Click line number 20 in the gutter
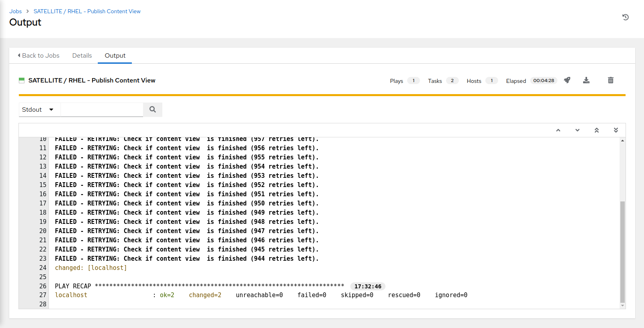This screenshot has height=328, width=644. pyautogui.click(x=43, y=231)
